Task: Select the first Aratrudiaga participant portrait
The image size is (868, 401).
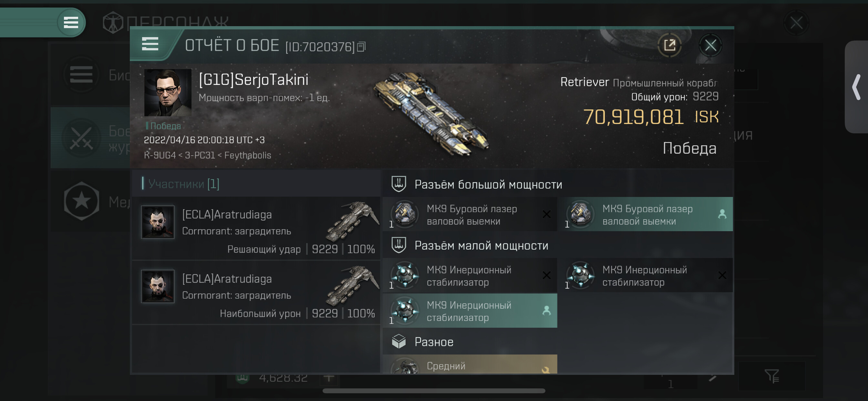Action: point(158,222)
